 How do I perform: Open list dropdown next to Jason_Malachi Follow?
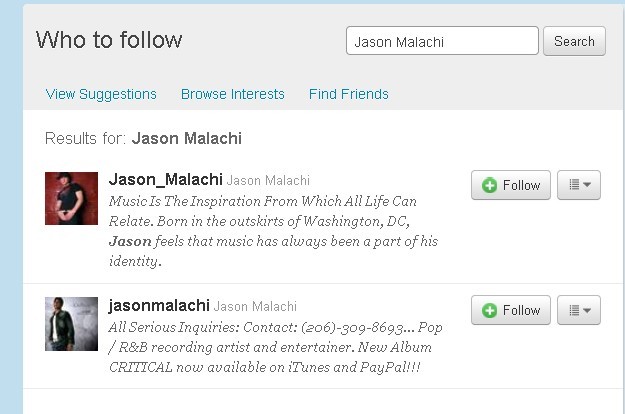tap(579, 185)
